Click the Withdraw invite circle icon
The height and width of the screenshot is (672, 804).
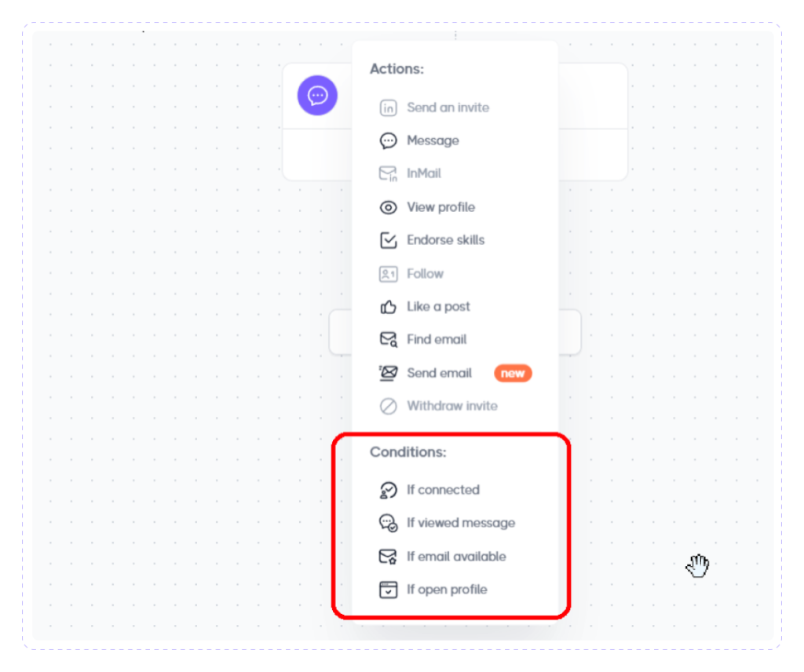388,407
